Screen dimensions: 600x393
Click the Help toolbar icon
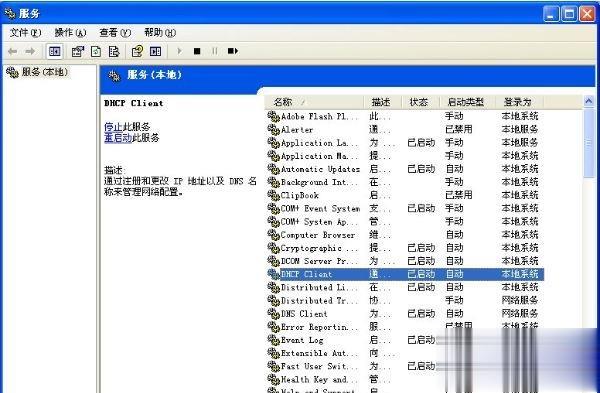click(137, 51)
